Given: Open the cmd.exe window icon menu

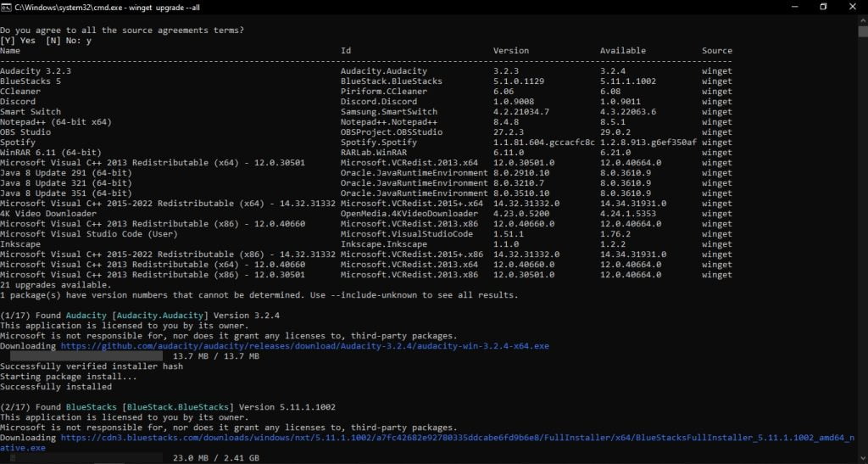Looking at the screenshot, I should point(6,7).
